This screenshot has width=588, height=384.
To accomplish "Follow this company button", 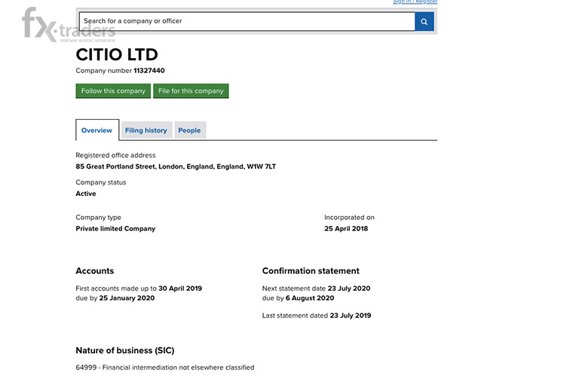I will pyautogui.click(x=113, y=91).
